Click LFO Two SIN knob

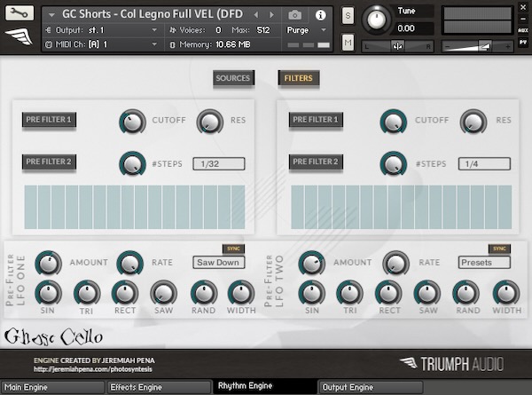(311, 294)
